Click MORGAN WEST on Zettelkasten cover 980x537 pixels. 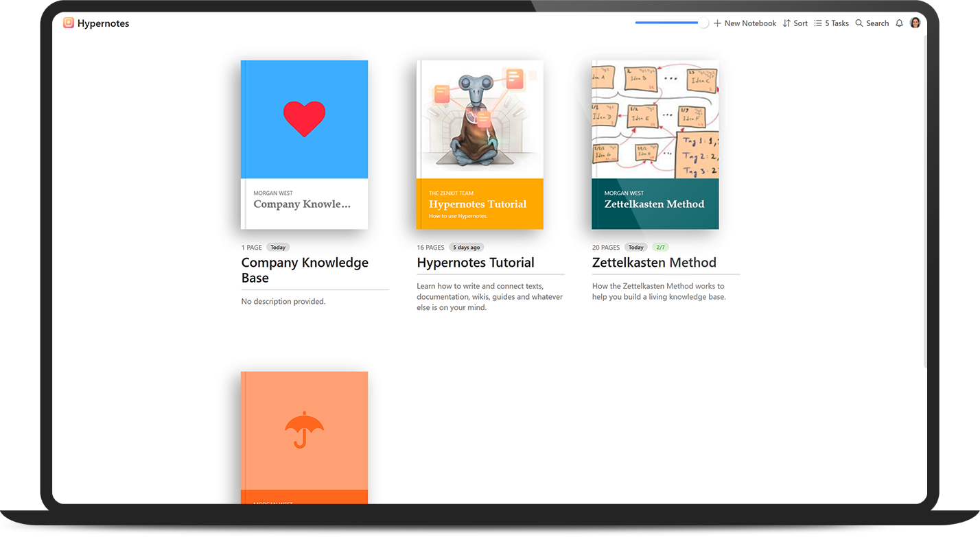(625, 193)
